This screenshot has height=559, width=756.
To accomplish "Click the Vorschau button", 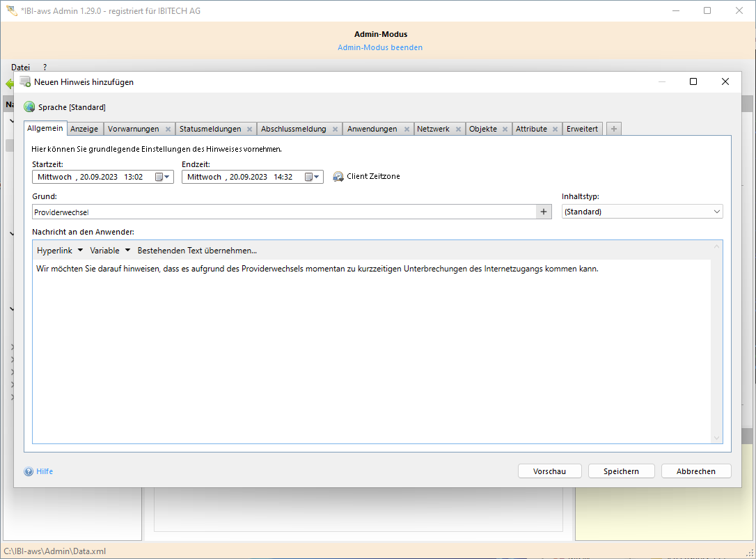I will point(549,471).
